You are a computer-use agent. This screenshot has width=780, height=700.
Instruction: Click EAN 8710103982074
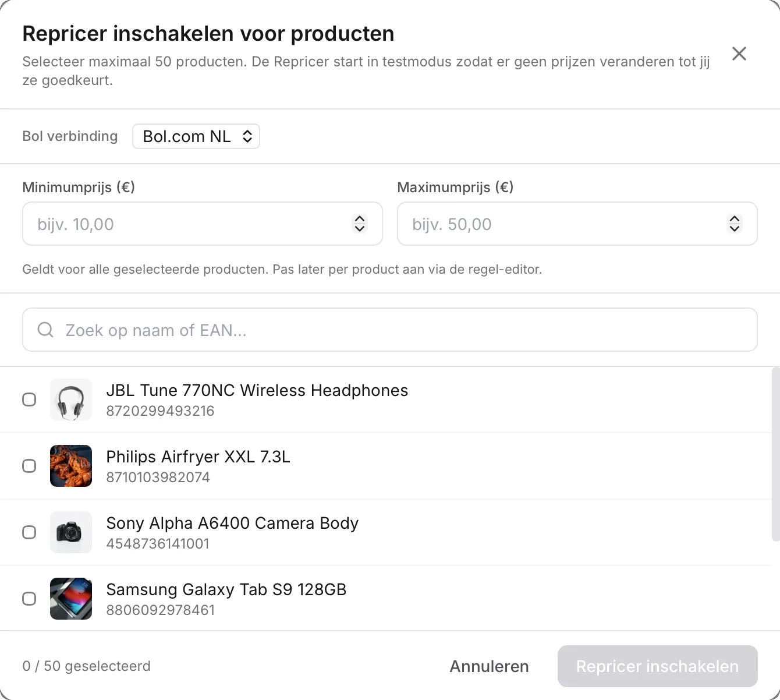tap(158, 478)
